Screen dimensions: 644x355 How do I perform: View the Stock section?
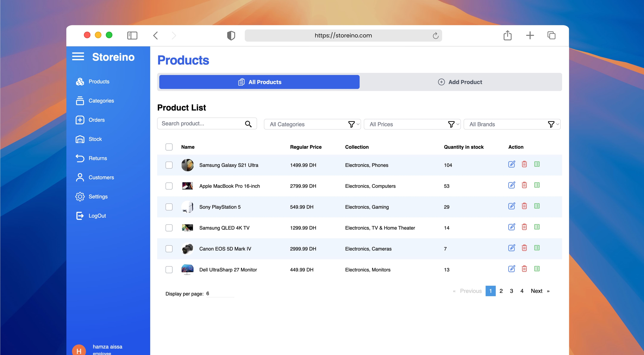click(x=95, y=139)
